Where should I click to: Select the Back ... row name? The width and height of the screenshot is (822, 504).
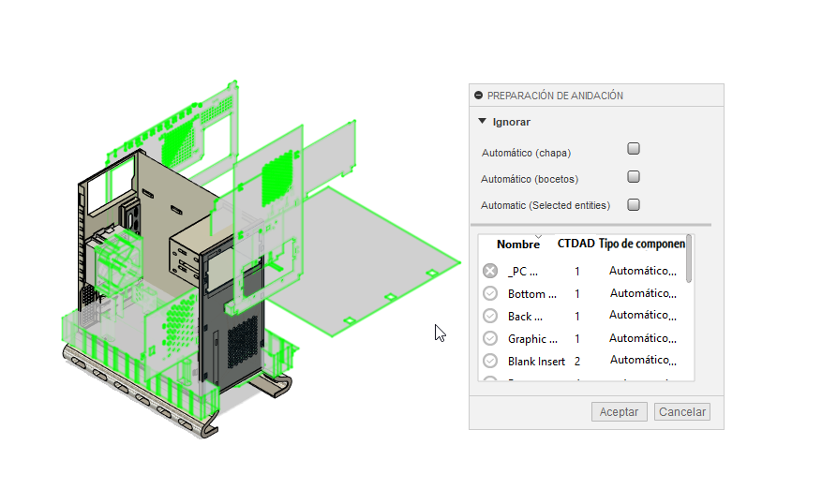pyautogui.click(x=525, y=317)
